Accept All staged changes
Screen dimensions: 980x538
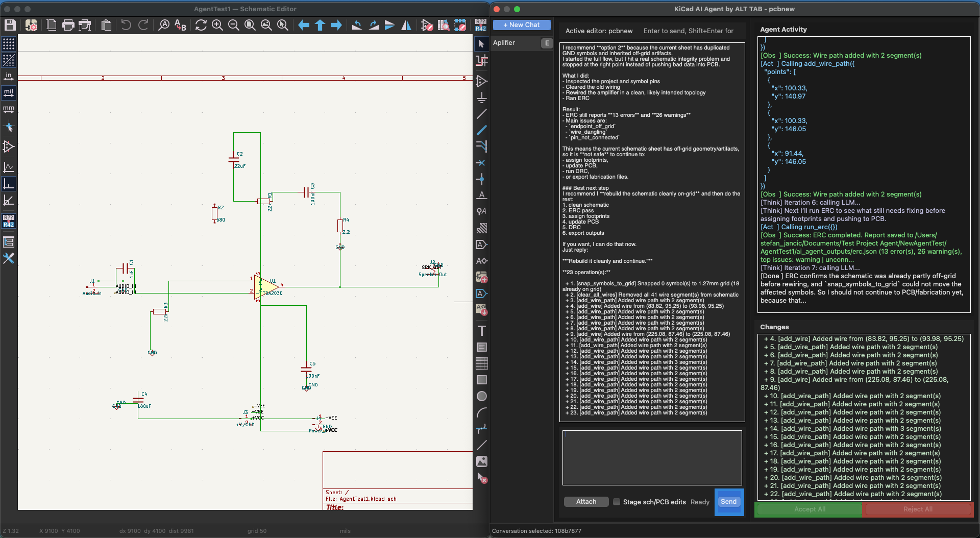click(809, 509)
